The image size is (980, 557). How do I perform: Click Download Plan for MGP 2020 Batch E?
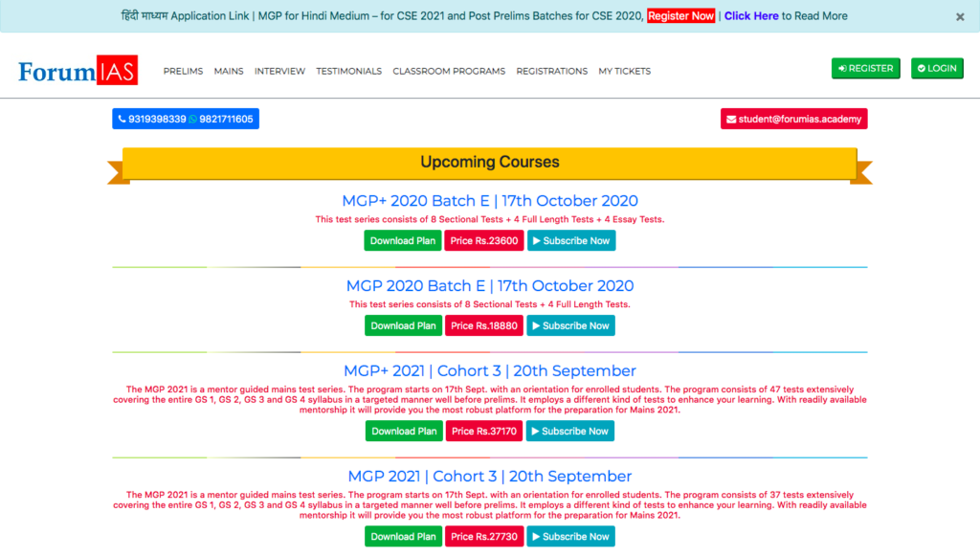coord(403,325)
